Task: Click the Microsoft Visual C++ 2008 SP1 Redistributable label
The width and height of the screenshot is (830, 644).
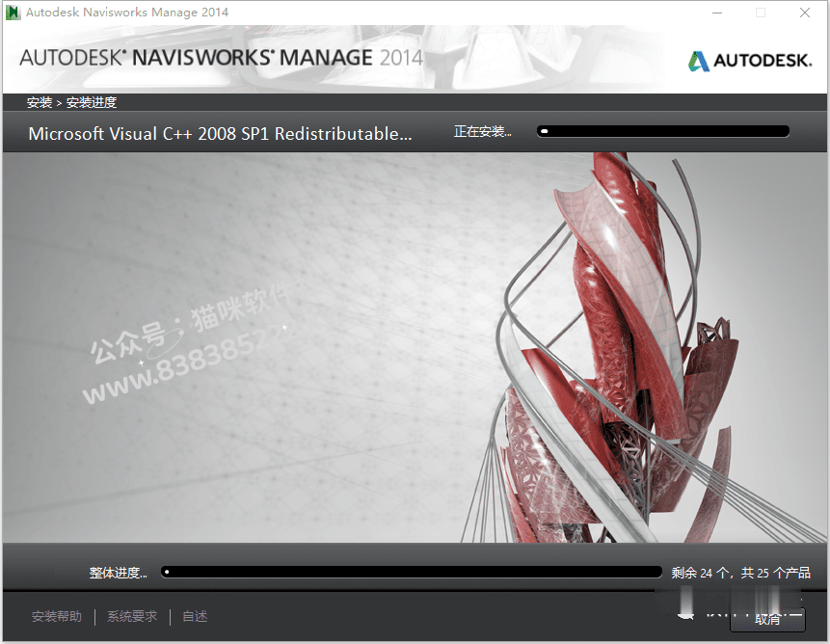Action: tap(220, 134)
